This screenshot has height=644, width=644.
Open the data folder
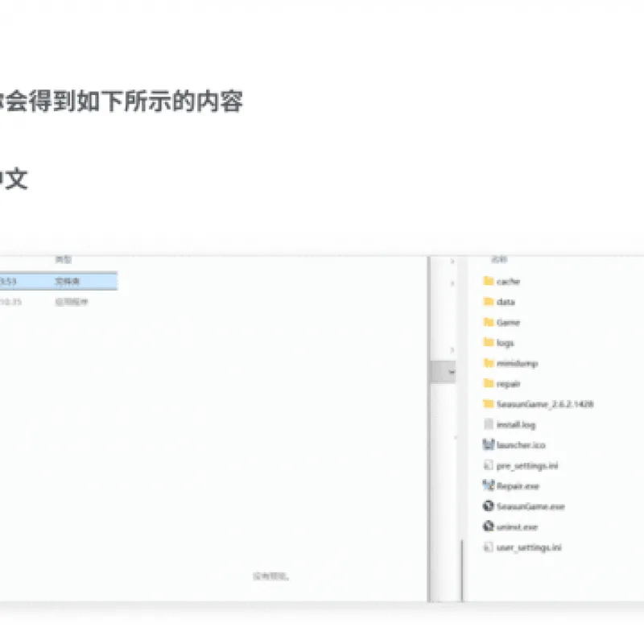pyautogui.click(x=499, y=302)
